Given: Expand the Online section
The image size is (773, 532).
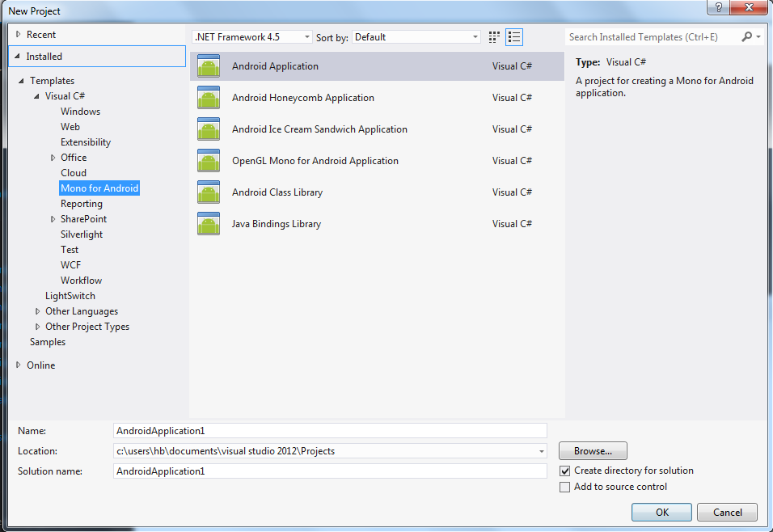Looking at the screenshot, I should coord(19,365).
